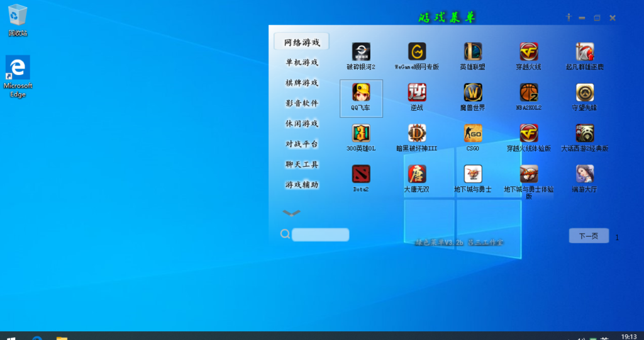This screenshot has width=644, height=340.
Task: Launch 穿越火线 game icon
Action: click(528, 52)
